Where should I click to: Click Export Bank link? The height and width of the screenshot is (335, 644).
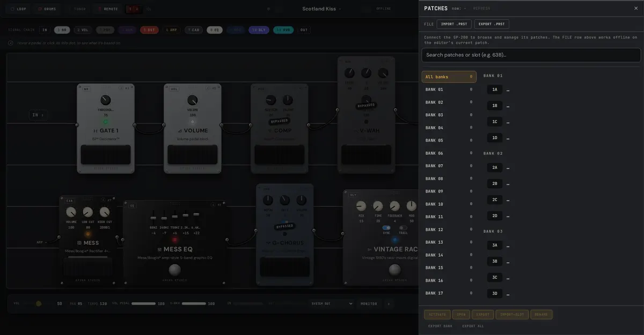click(x=440, y=326)
